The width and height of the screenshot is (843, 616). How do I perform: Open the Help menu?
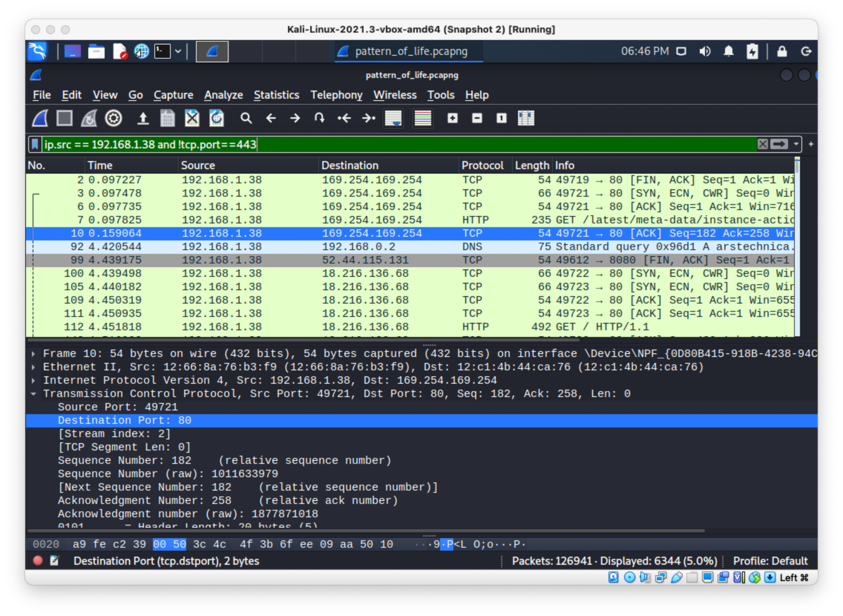pyautogui.click(x=477, y=95)
